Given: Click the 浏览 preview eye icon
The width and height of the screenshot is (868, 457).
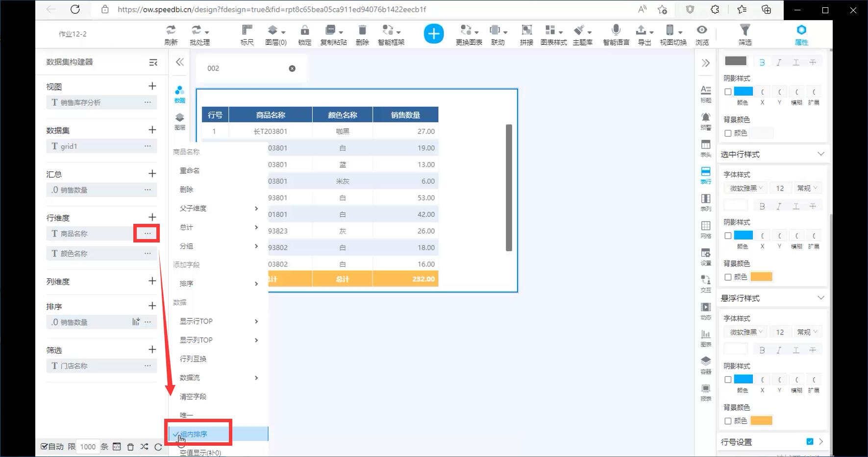Looking at the screenshot, I should 702,30.
